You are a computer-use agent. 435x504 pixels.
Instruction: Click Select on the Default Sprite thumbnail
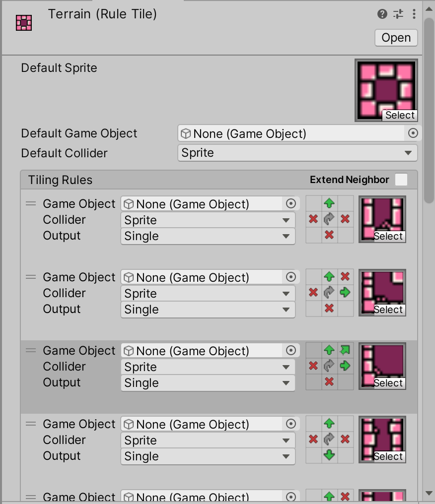pyautogui.click(x=400, y=115)
